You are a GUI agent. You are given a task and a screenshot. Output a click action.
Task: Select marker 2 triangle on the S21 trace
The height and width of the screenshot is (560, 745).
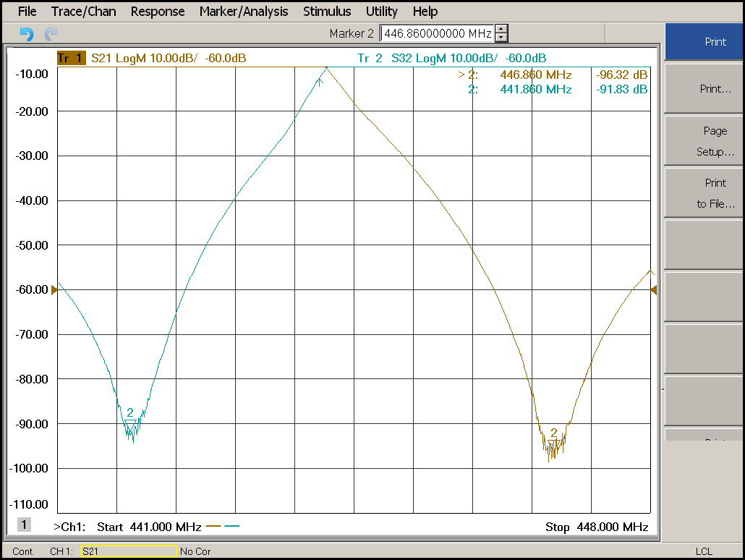tap(553, 444)
